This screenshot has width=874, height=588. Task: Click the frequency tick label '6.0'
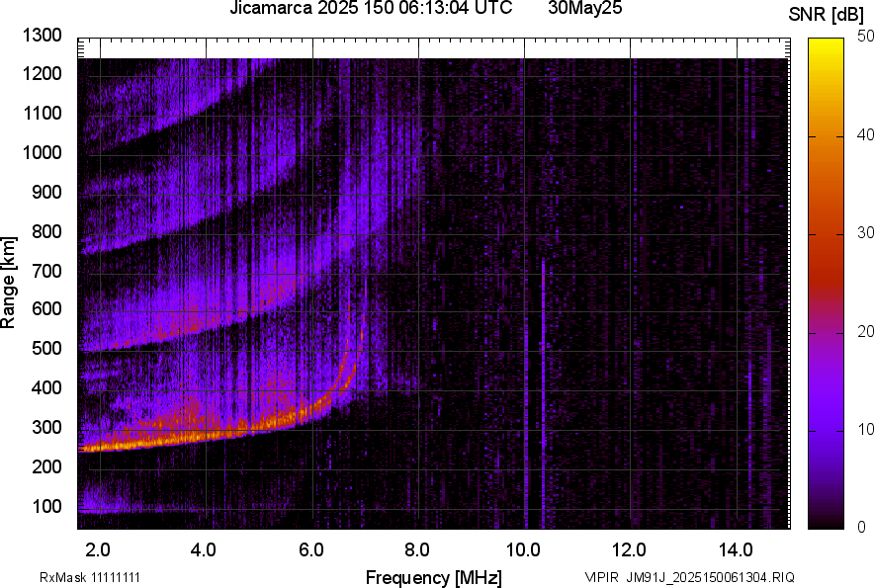click(311, 550)
